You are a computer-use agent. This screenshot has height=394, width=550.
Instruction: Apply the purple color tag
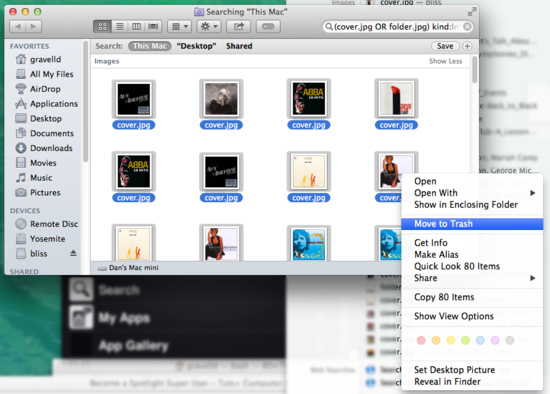[x=495, y=340]
